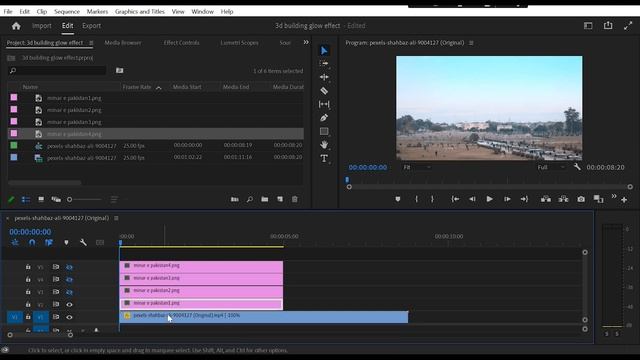Toggle track lock on V1

(x=28, y=316)
